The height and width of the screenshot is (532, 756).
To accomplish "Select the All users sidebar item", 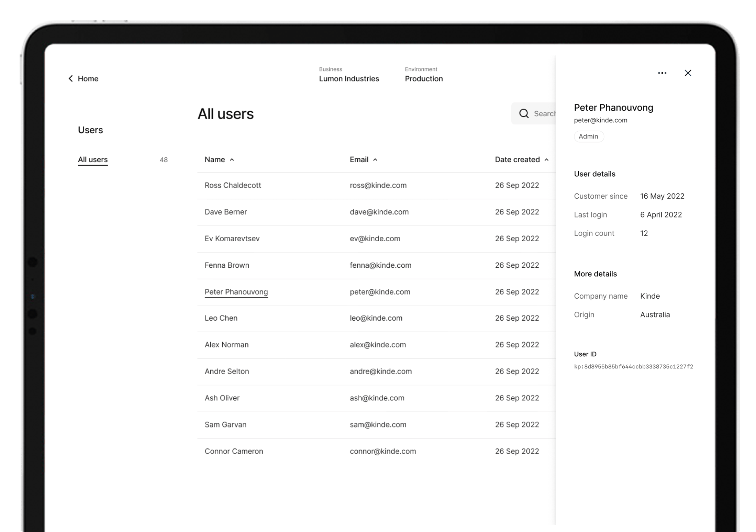I will (92, 159).
